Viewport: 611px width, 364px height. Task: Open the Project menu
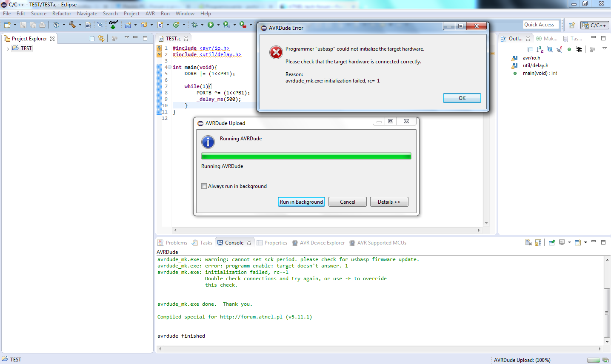(131, 14)
